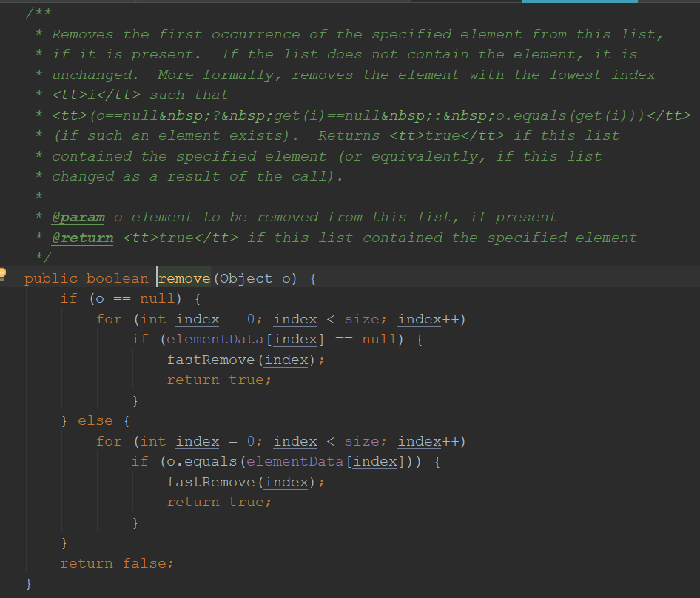Click the public keyword of the method declaration
Screen dimensions: 700x598
51,279
